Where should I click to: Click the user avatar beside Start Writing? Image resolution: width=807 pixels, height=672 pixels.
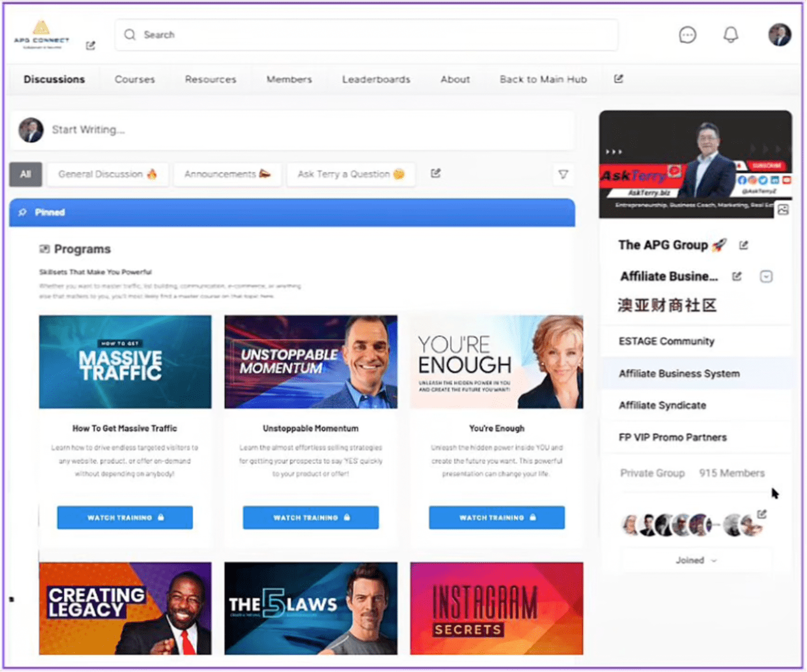click(31, 130)
